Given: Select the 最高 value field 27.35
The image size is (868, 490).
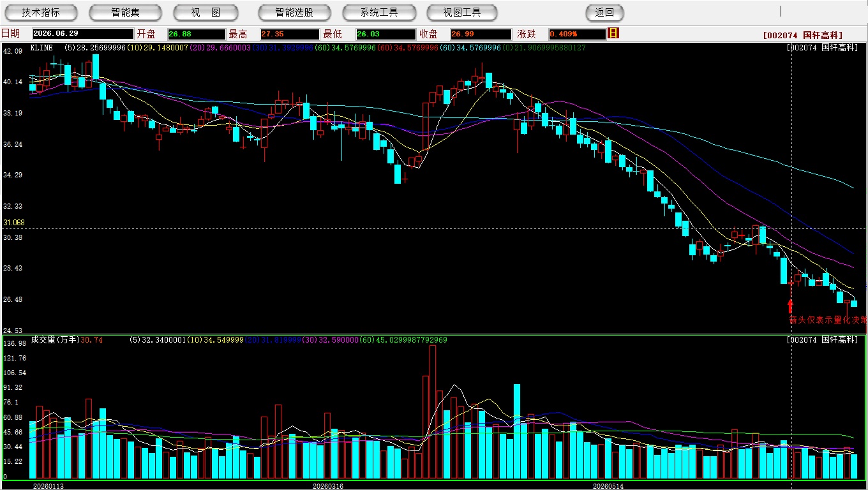Looking at the screenshot, I should click(289, 34).
